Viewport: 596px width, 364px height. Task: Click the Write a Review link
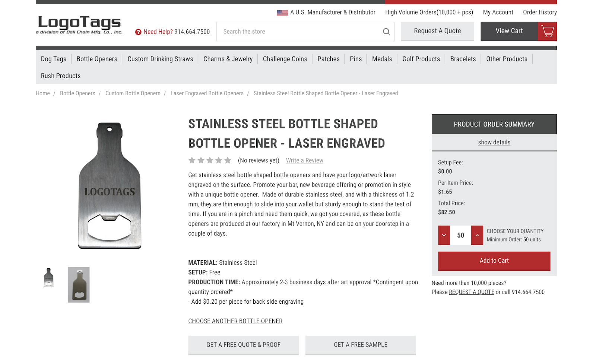pyautogui.click(x=304, y=160)
